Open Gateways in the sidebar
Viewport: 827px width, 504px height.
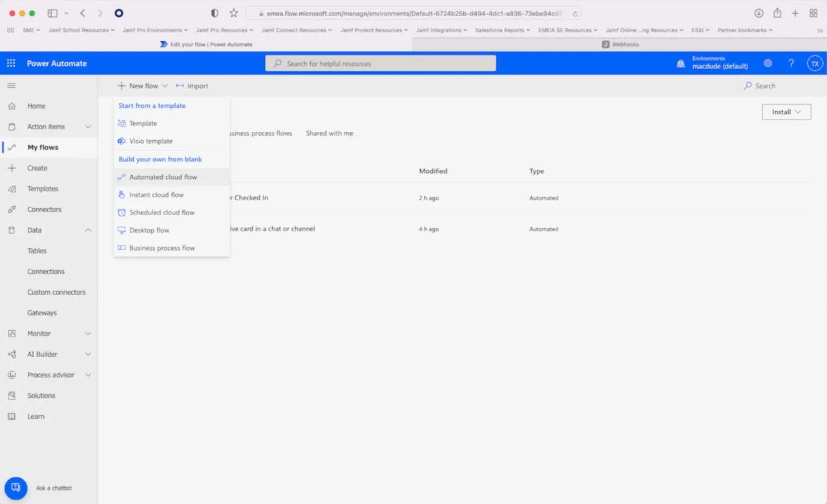click(x=42, y=312)
